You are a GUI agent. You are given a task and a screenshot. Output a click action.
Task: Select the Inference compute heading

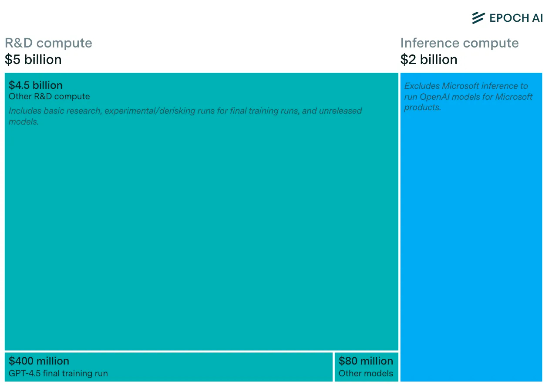tap(459, 43)
